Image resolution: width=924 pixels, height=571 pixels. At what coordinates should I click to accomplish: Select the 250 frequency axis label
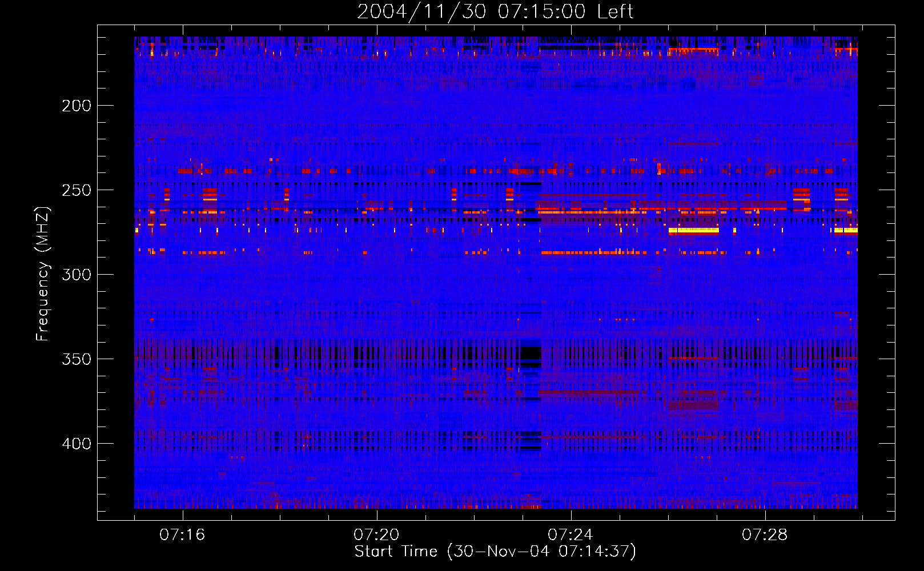point(77,190)
